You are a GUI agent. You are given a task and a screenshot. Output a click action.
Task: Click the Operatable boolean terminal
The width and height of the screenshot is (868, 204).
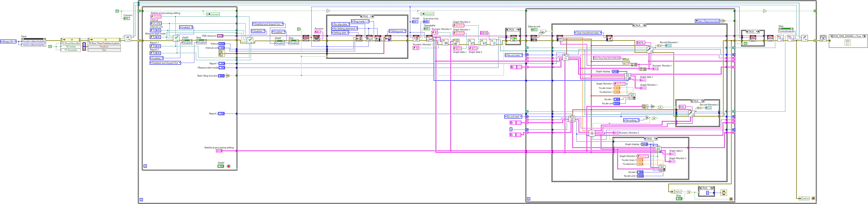[x=427, y=29]
